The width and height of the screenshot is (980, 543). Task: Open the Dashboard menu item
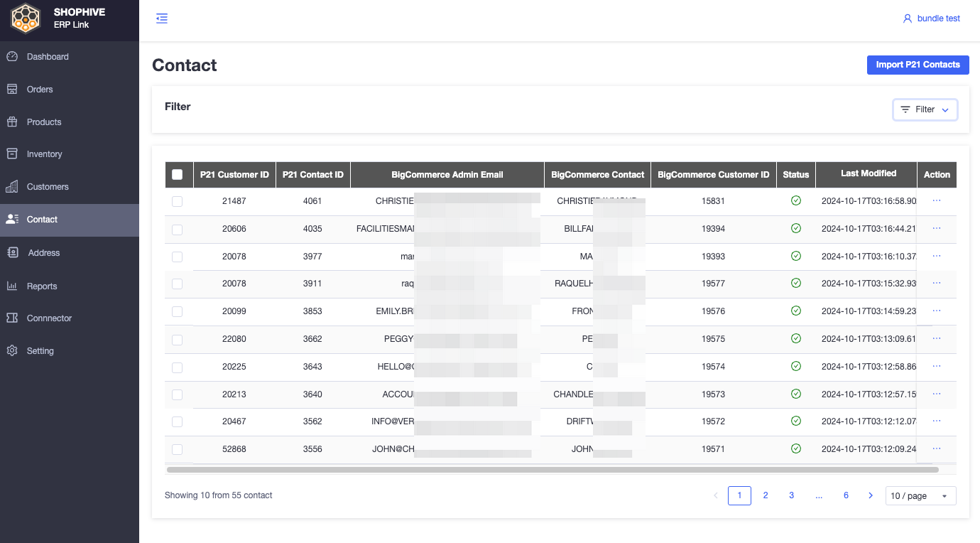tap(70, 57)
